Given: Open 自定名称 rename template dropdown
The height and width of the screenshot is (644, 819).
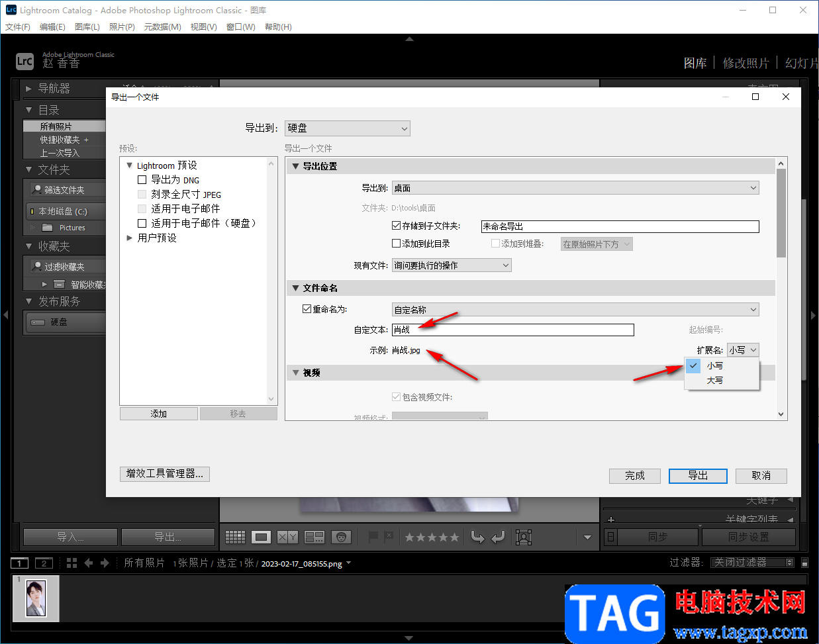Looking at the screenshot, I should pyautogui.click(x=575, y=310).
